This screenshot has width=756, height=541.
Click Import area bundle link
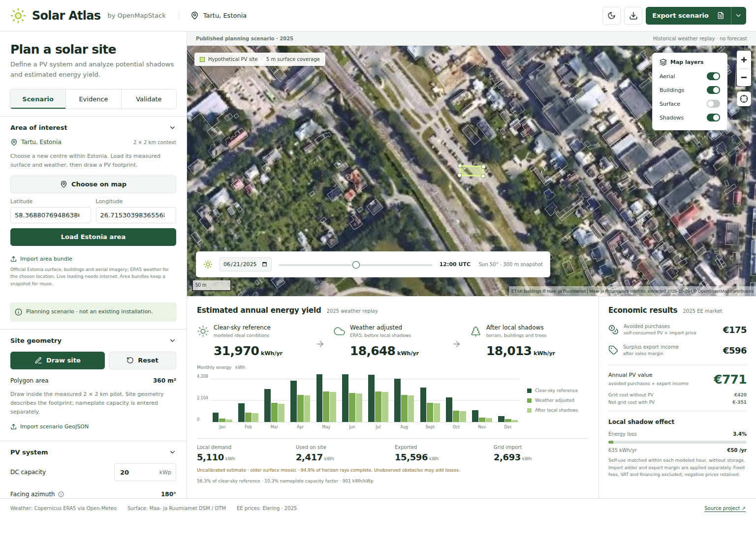click(41, 259)
